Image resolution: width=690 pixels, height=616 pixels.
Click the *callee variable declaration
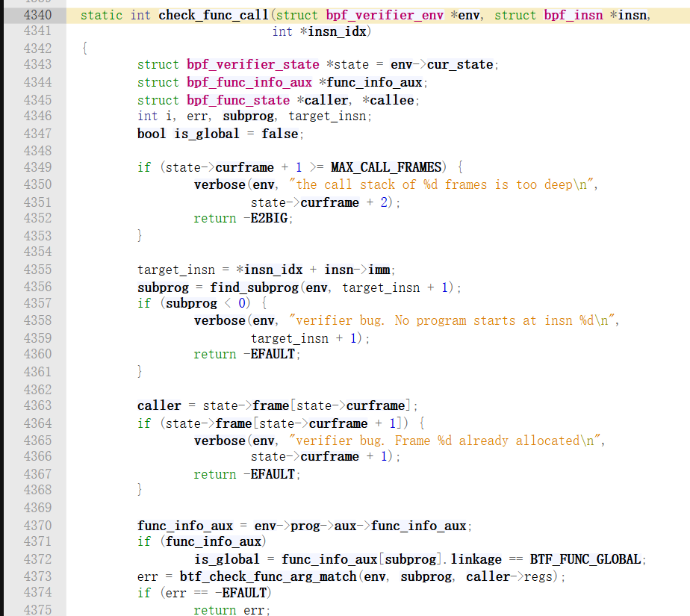point(388,100)
